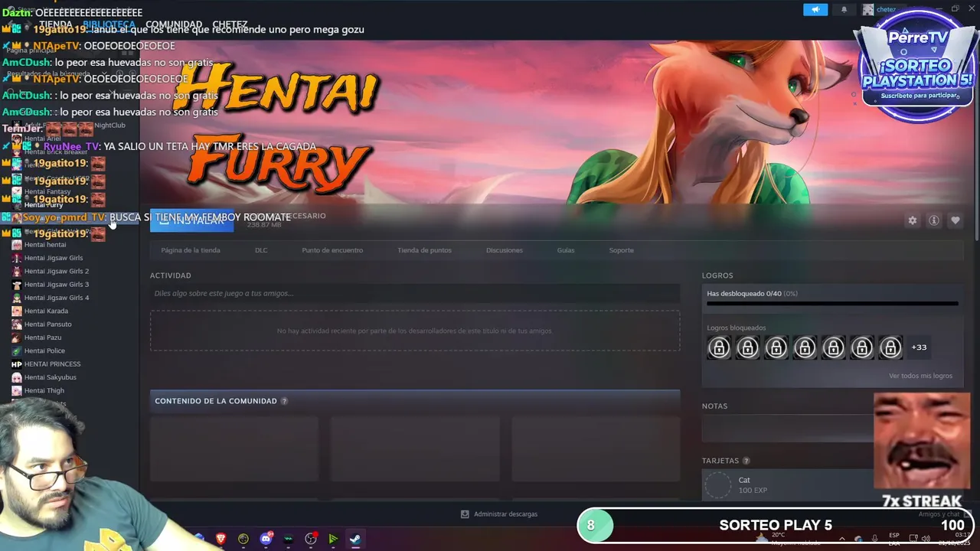Select Hentai Jigsaw Girls 4
Viewport: 980px width, 551px height.
tap(57, 298)
